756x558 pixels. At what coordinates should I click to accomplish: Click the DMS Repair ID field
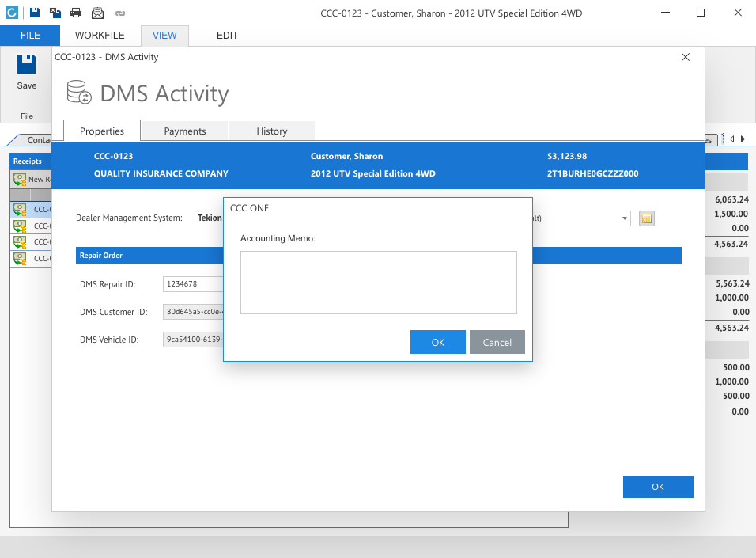193,284
